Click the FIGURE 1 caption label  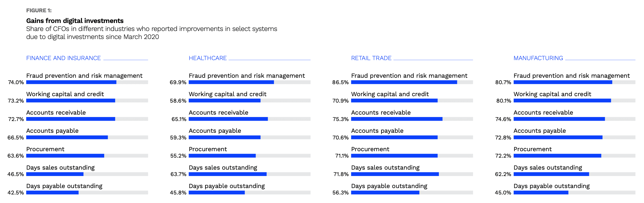(39, 10)
